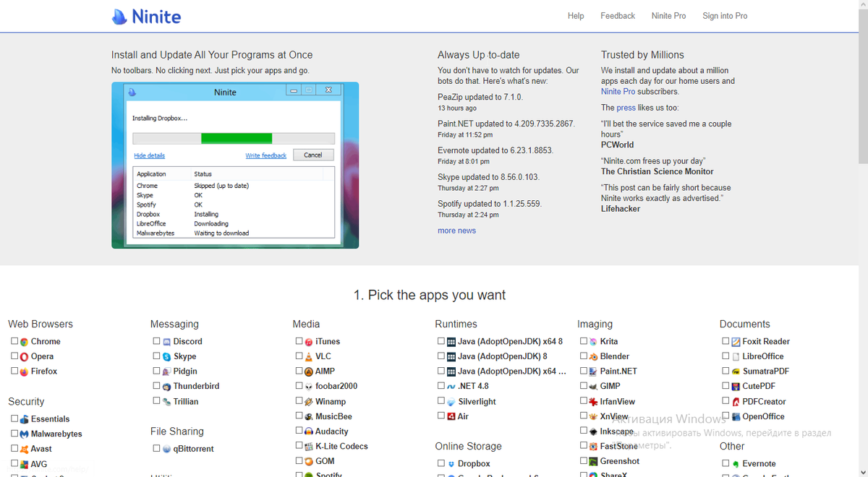Open the press link
Viewport: 868px width, 477px height.
(626, 108)
